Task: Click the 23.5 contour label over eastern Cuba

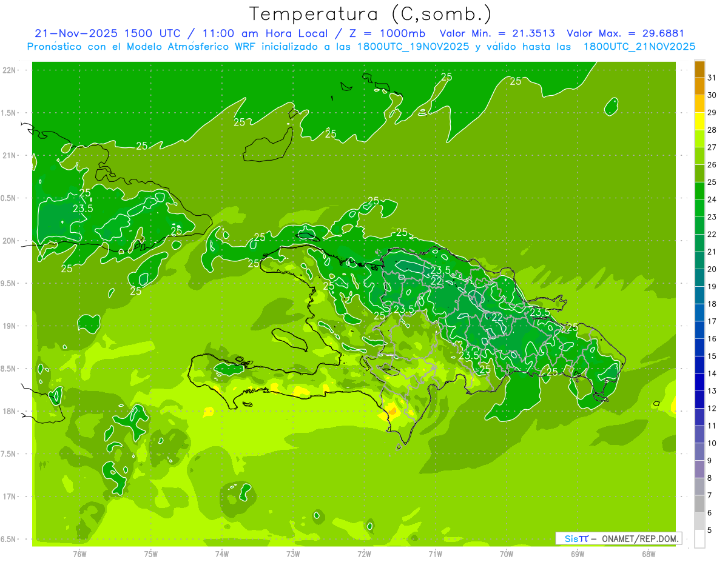Action: [83, 209]
